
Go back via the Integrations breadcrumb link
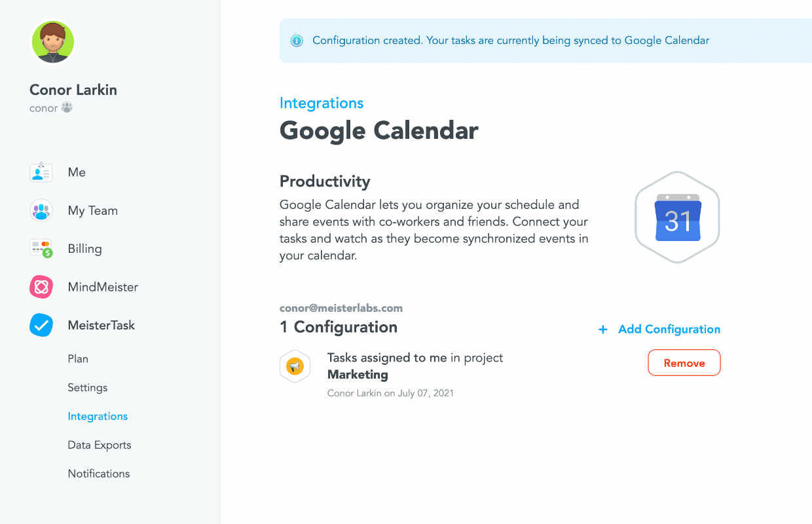tap(321, 103)
